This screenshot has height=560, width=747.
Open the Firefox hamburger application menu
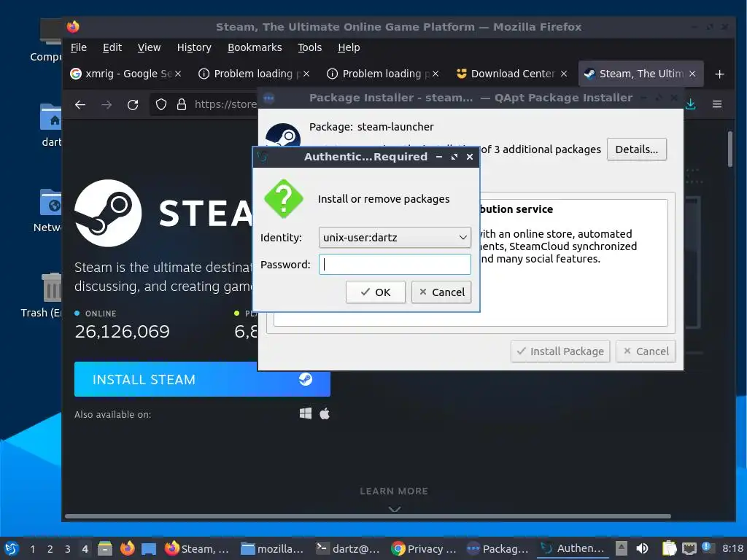[717, 104]
